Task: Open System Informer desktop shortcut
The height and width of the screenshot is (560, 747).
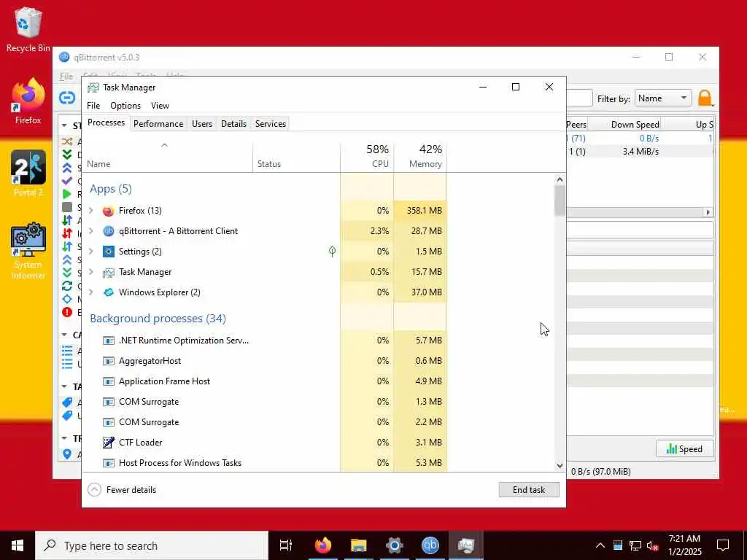Action: click(28, 251)
